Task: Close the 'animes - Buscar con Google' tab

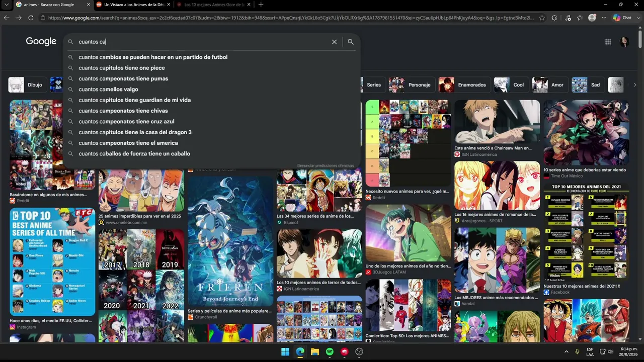Action: coord(89,5)
